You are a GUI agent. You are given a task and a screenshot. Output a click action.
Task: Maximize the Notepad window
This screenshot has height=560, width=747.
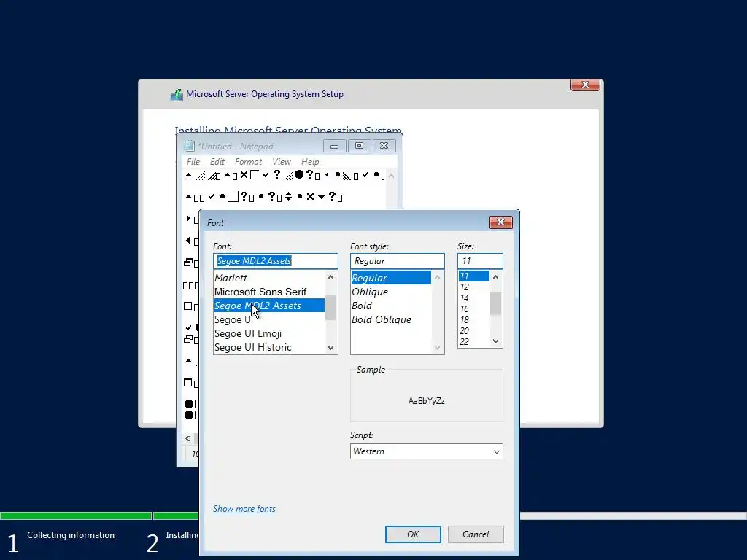click(359, 146)
